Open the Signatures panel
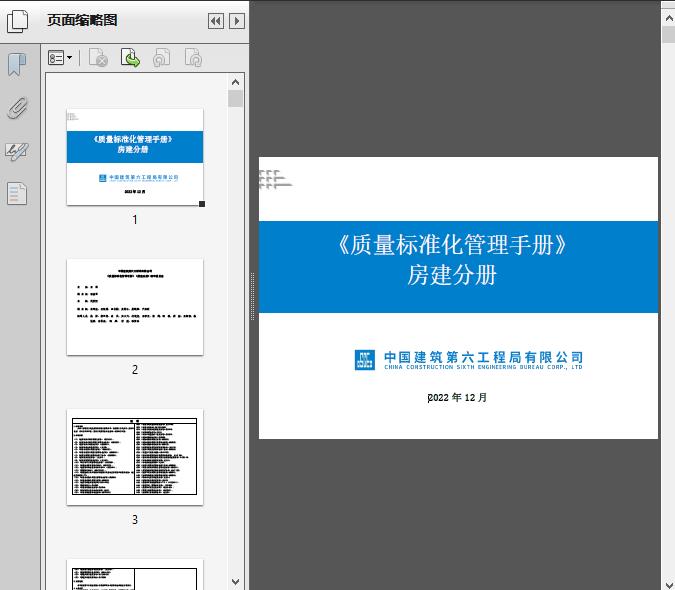The height and width of the screenshot is (590, 675). [17, 151]
